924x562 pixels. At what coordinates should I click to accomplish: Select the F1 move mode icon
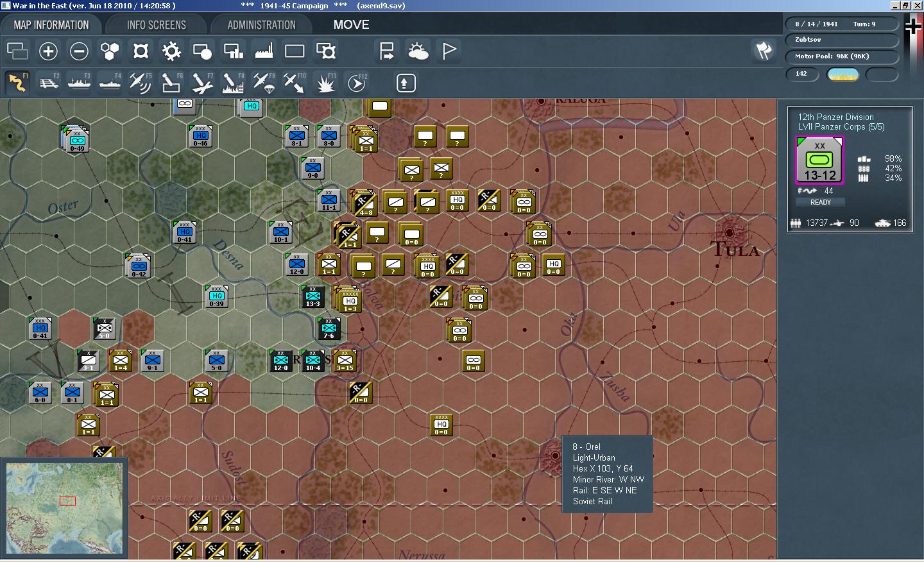(17, 83)
